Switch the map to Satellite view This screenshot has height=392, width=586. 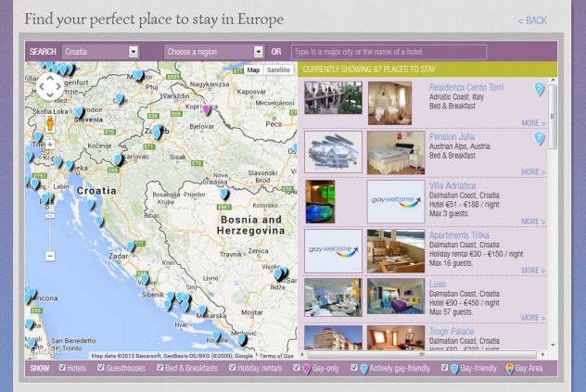278,70
